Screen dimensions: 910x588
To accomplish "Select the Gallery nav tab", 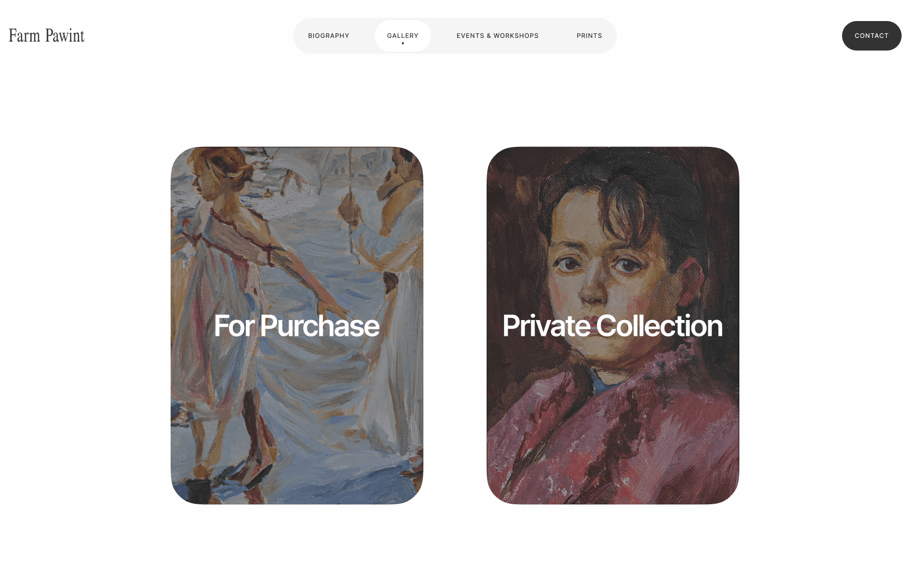I will (403, 36).
